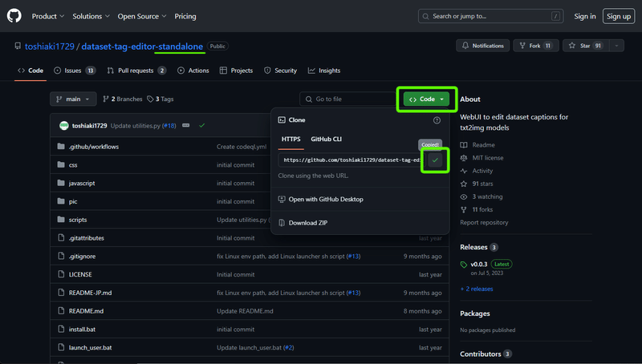Switch to the Actions tab
The image size is (642, 364).
coord(193,71)
